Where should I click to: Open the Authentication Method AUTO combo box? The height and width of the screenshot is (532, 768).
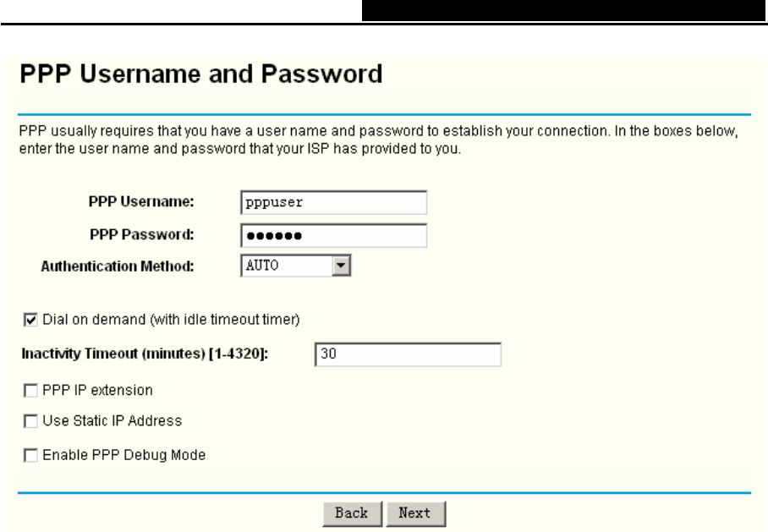296,266
